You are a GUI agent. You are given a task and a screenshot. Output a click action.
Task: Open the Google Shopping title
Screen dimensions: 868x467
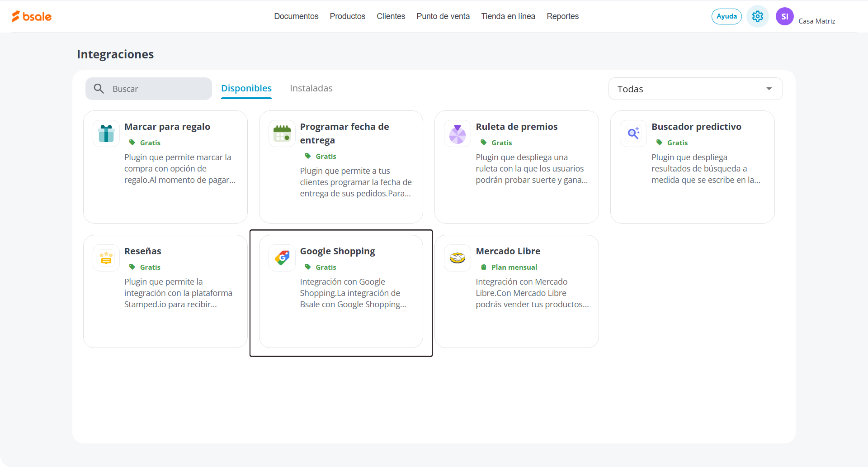tap(338, 251)
